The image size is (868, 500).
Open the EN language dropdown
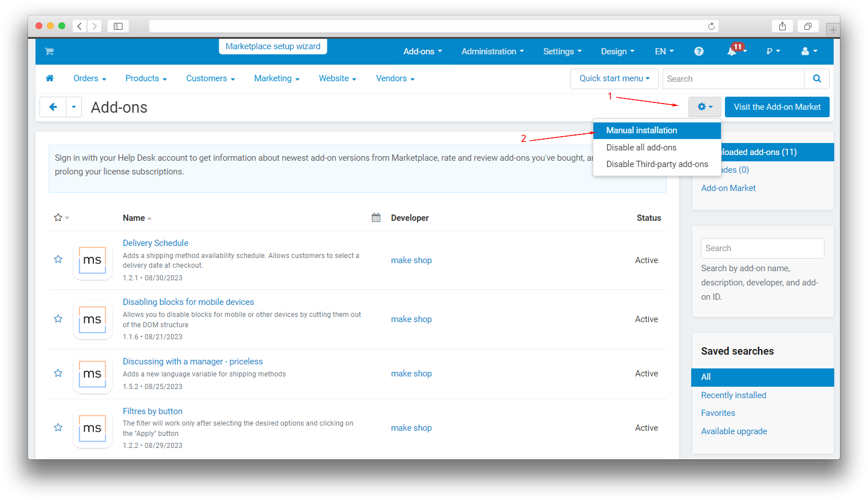pyautogui.click(x=664, y=51)
